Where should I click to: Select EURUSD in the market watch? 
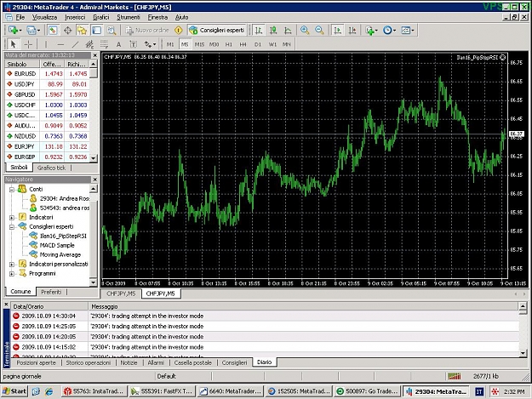click(x=47, y=73)
